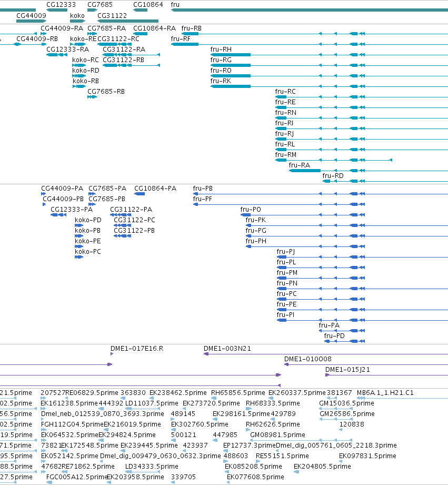Click protein koko-PD
The height and width of the screenshot is (485, 448).
pos(88,220)
